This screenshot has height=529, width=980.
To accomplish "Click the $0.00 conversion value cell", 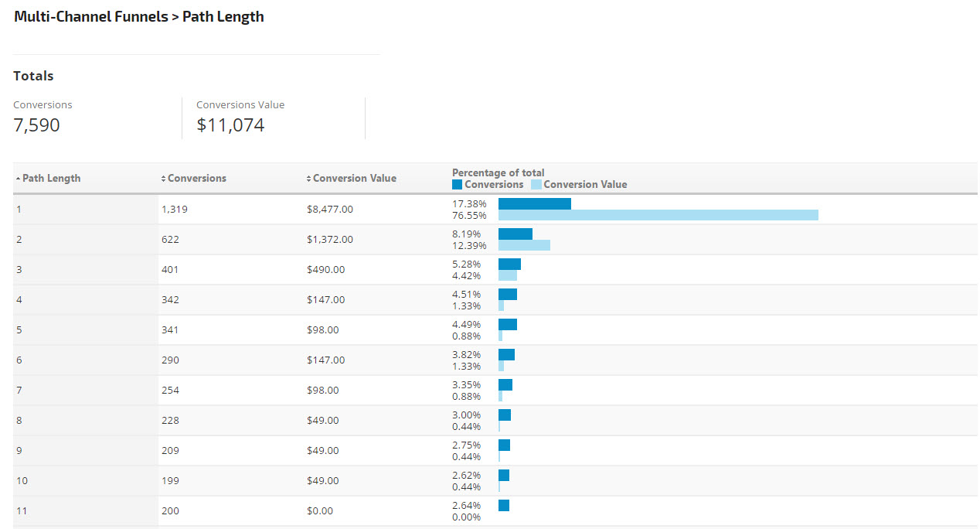I will click(x=320, y=511).
